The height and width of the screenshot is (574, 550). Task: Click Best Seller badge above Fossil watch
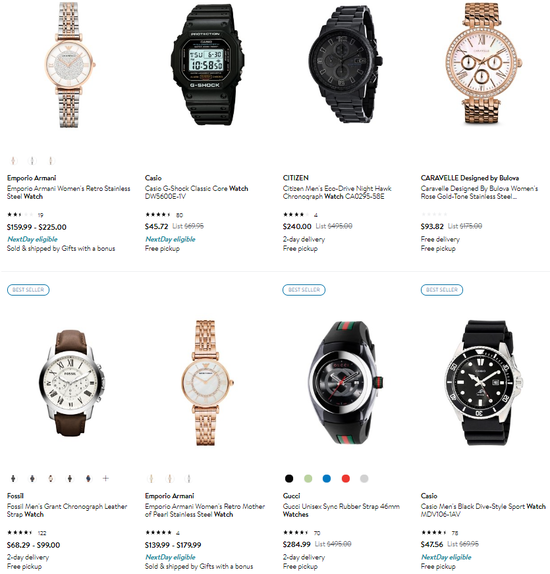tap(28, 290)
